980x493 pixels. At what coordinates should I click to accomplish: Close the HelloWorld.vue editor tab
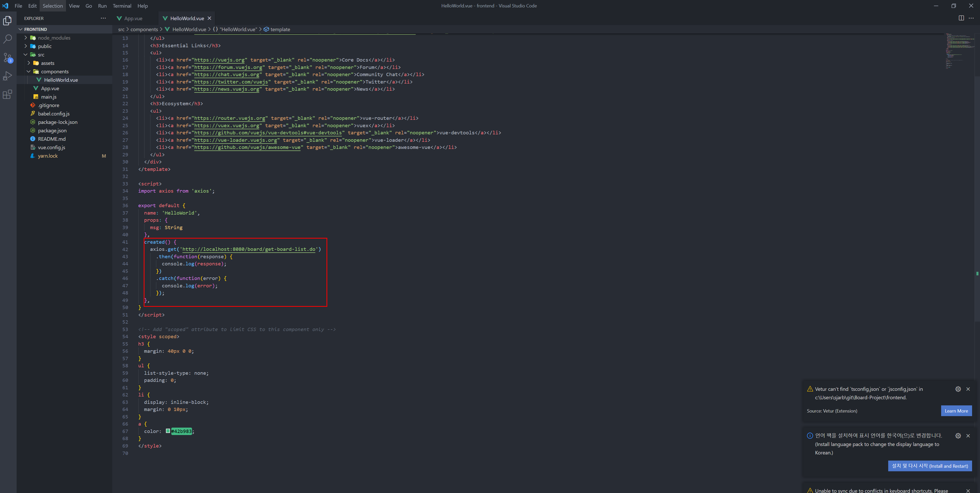pyautogui.click(x=209, y=18)
